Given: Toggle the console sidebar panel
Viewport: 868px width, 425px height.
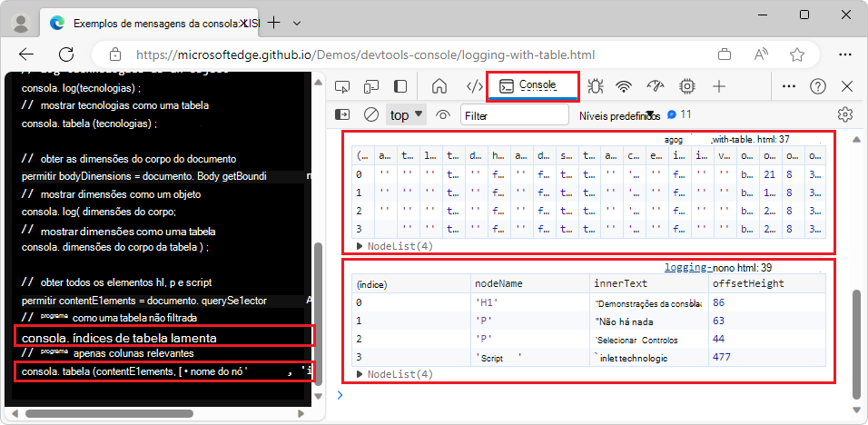Looking at the screenshot, I should (x=342, y=115).
